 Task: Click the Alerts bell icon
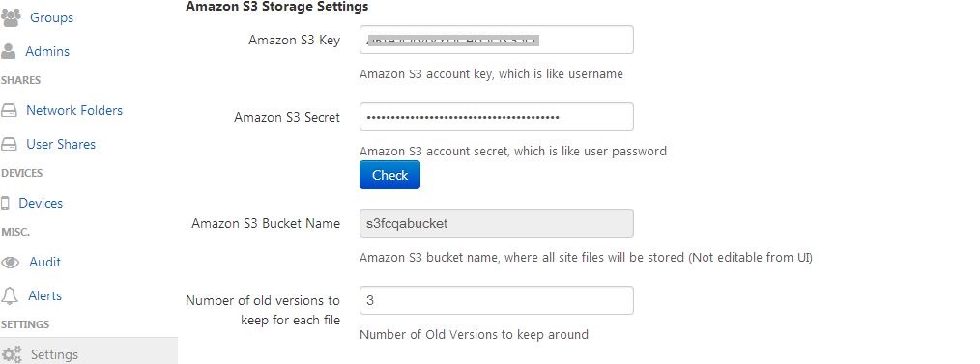coord(10,296)
